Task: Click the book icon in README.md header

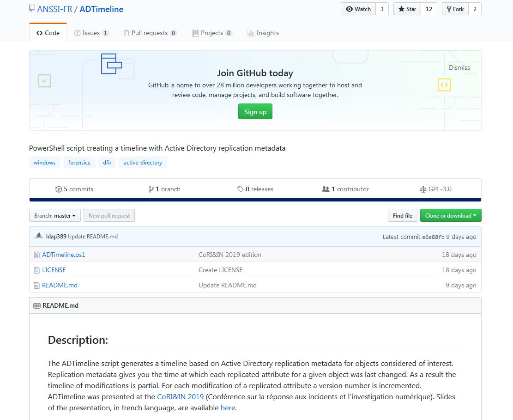Action: pyautogui.click(x=37, y=306)
